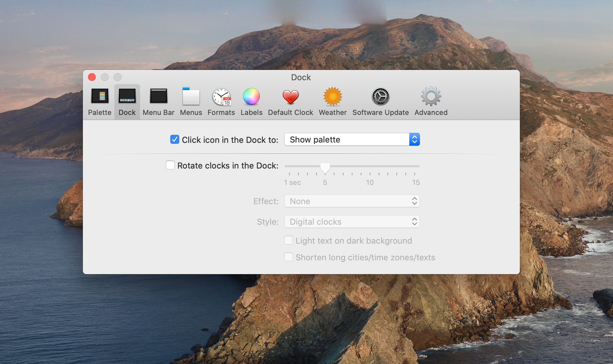Open the Effect dropdown menu

click(351, 201)
